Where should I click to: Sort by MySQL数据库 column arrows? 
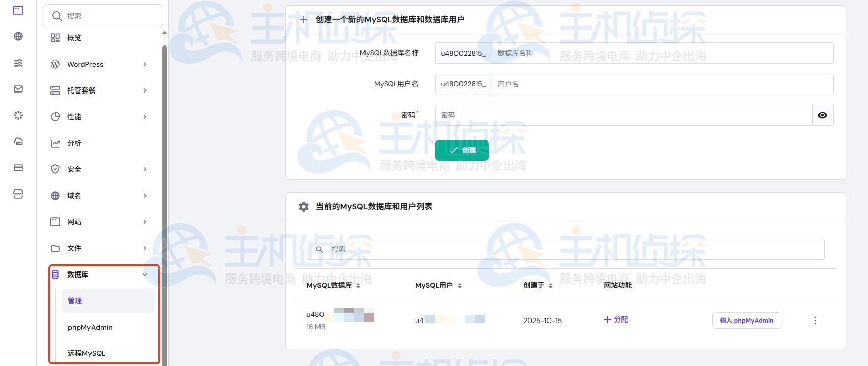click(358, 286)
